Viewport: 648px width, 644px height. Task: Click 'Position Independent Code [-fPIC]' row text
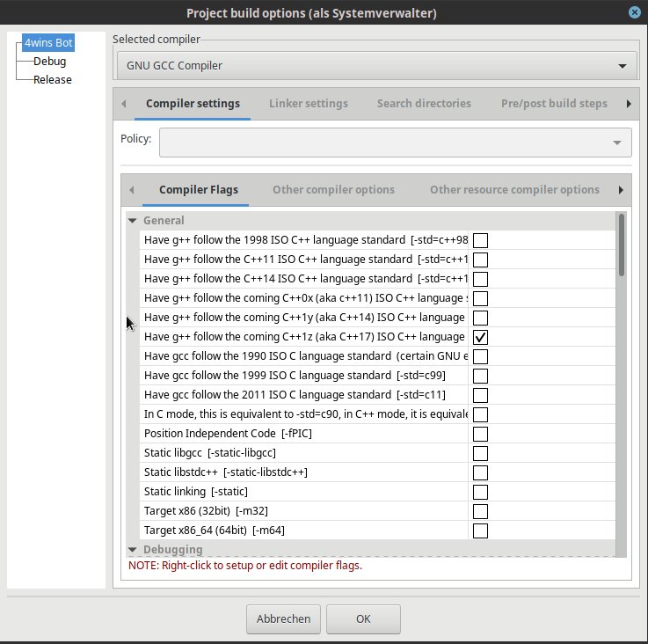point(228,434)
